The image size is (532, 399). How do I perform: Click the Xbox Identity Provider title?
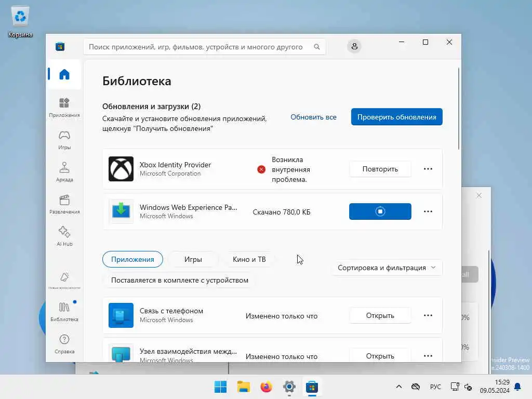click(175, 165)
